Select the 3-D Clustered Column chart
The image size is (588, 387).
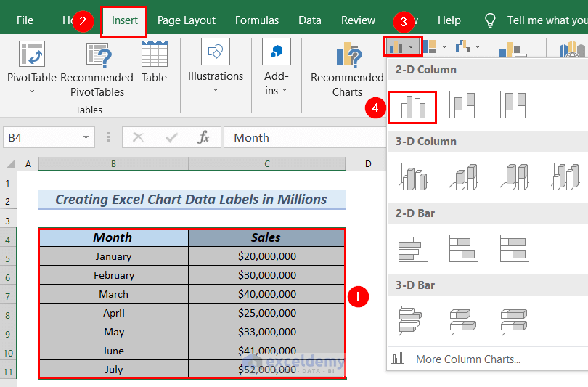tap(413, 177)
